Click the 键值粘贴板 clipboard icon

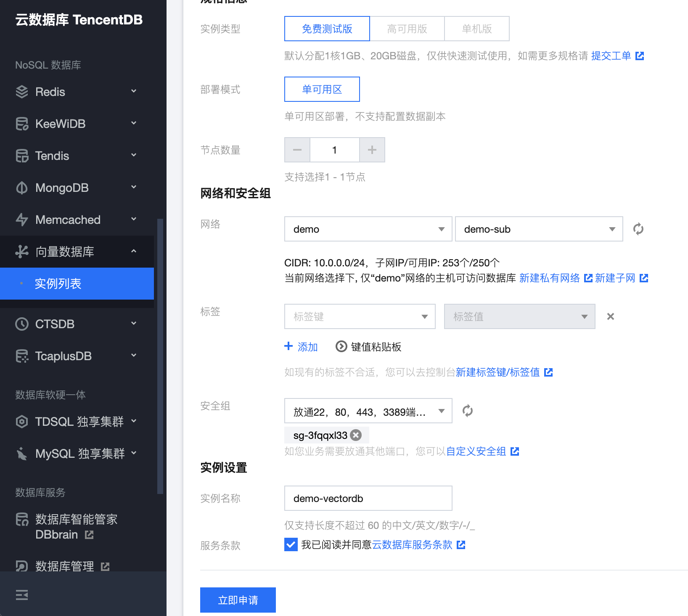tap(341, 347)
